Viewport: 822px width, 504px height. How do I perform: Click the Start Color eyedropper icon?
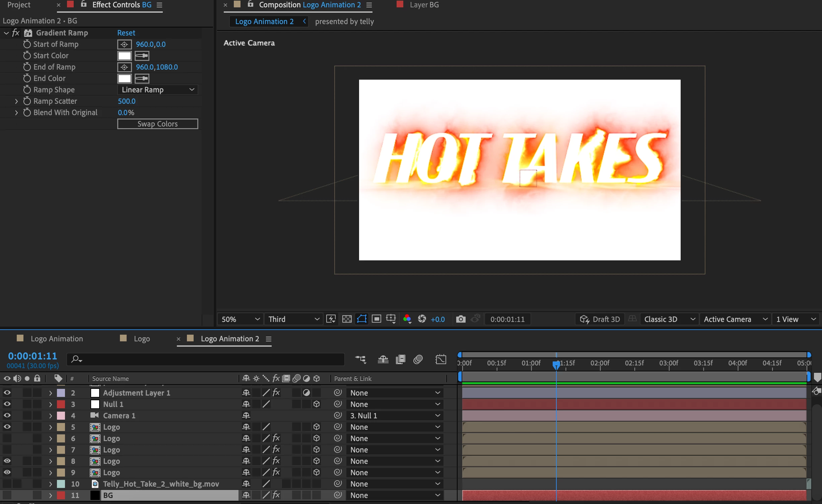[142, 56]
